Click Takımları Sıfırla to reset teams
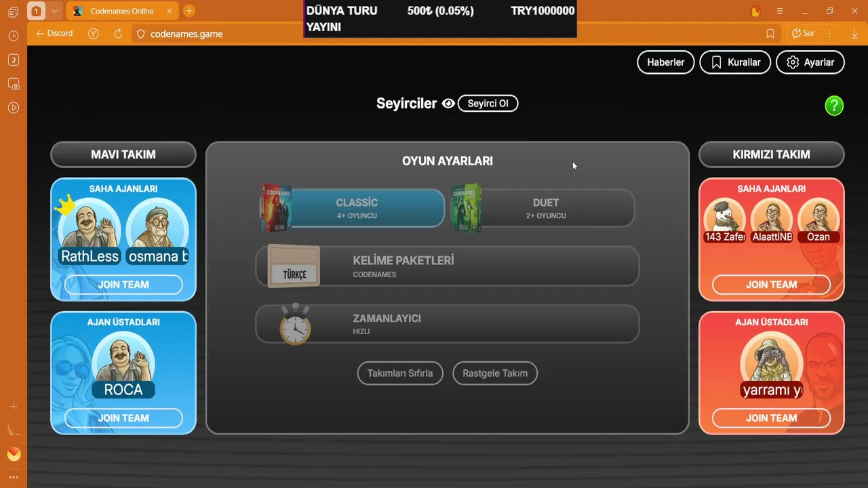 (x=400, y=373)
